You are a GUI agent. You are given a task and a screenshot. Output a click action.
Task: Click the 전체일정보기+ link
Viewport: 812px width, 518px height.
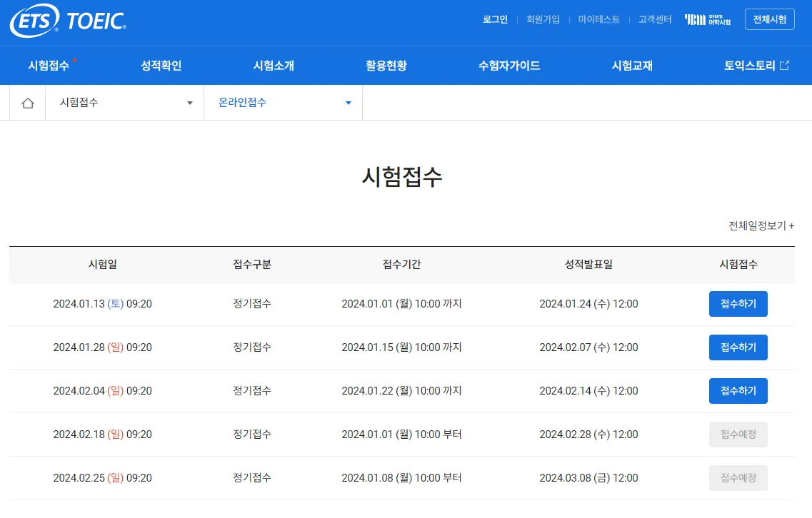pos(760,225)
